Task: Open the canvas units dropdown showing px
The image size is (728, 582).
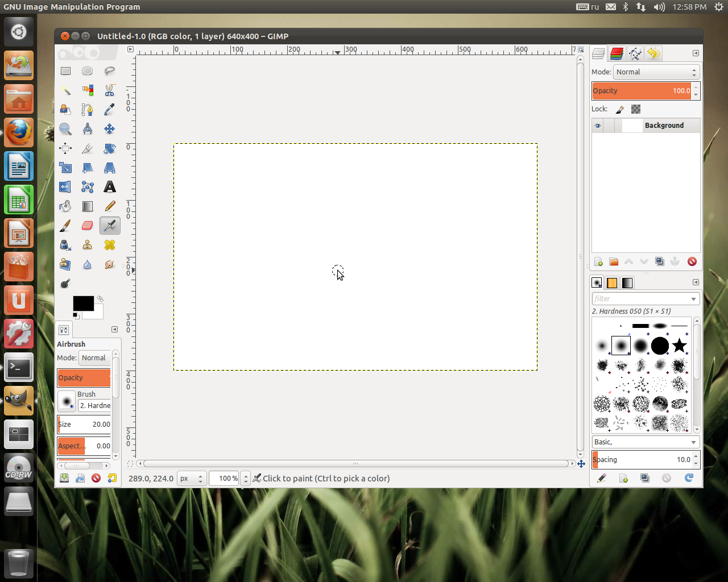Action: pos(192,478)
